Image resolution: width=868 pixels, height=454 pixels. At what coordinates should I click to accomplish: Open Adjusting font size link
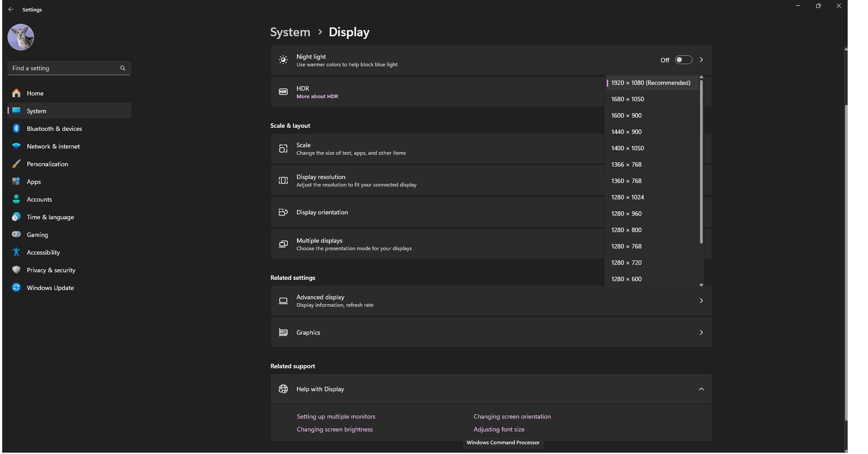[499, 429]
